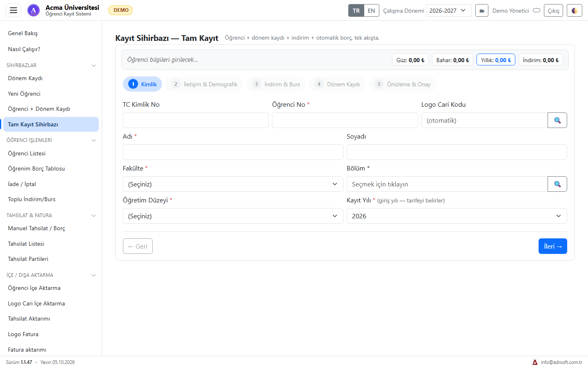The width and height of the screenshot is (588, 368).
Task: Click the dark icon button beside the working period
Action: pyautogui.click(x=482, y=11)
